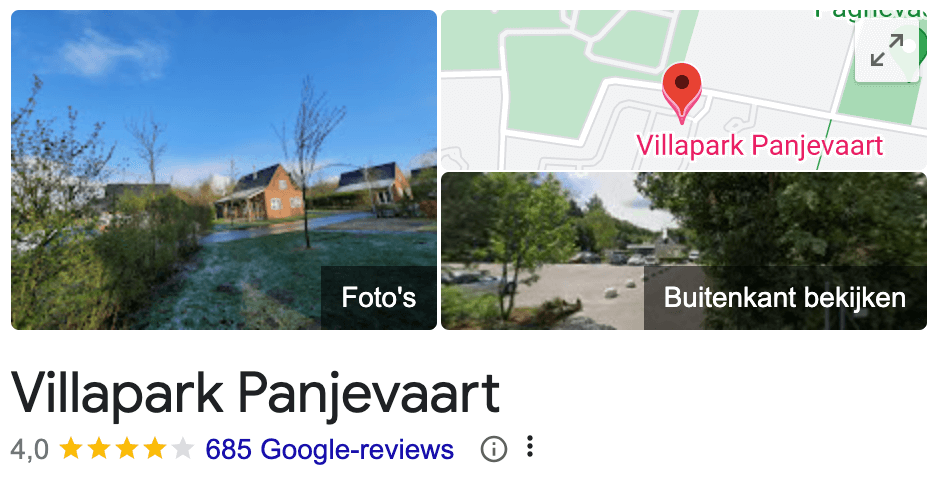Open the 685 Google-reviews link
938x478 pixels.
[330, 449]
